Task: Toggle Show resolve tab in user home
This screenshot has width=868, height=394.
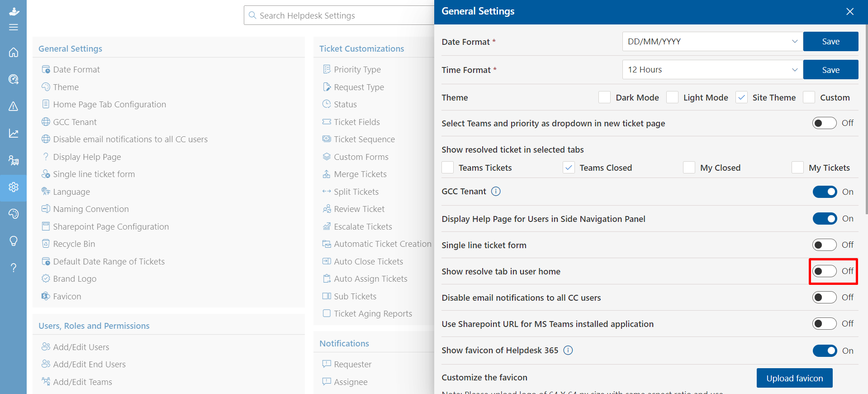Action: (825, 271)
